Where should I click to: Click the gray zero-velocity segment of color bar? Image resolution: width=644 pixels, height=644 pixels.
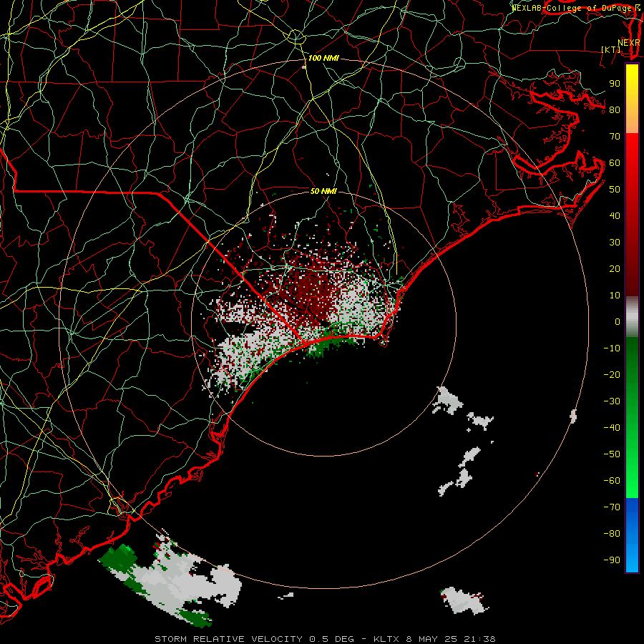pyautogui.click(x=632, y=317)
